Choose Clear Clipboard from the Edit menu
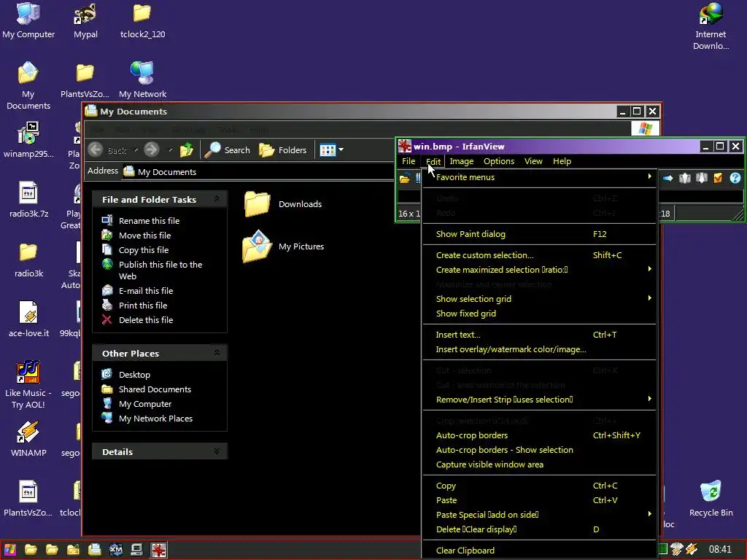747x560 pixels. pos(539,551)
